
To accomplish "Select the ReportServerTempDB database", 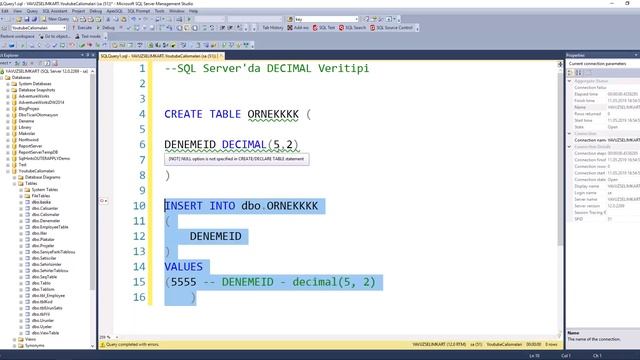I will click(x=38, y=152).
